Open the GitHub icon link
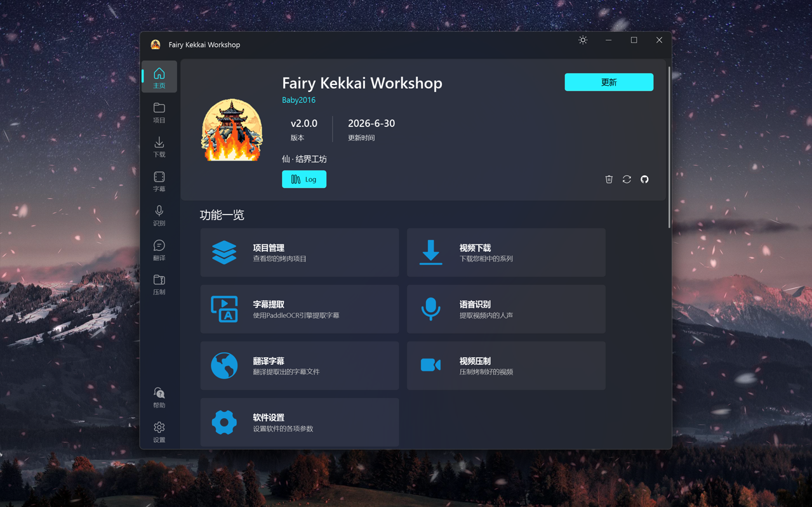Screen dimensions: 812x507 click(644, 180)
